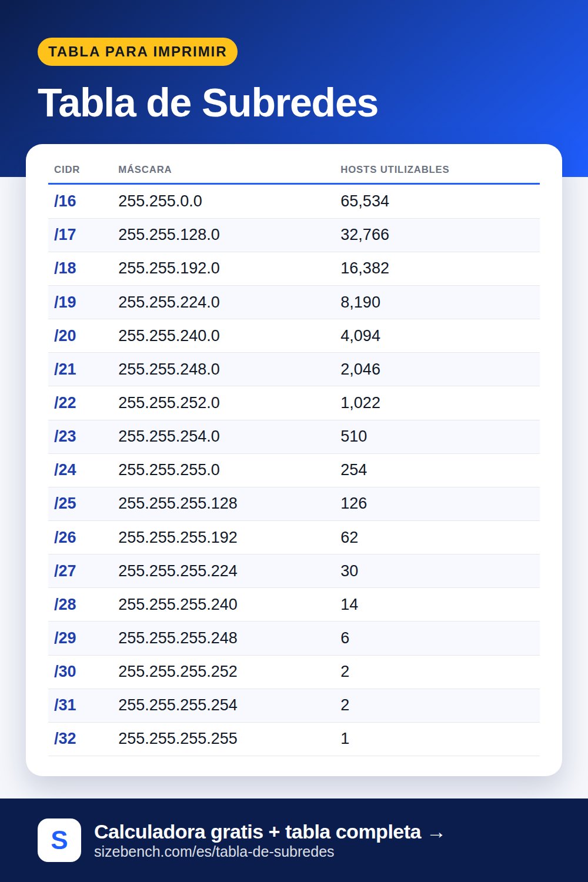Click the hosts value 510
This screenshot has height=882, width=588.
[x=353, y=436]
